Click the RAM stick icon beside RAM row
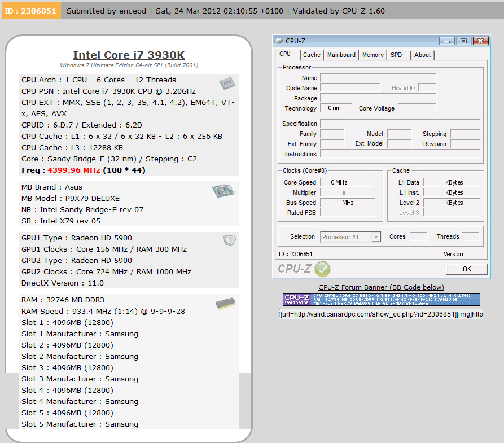Viewport: 504px width, 443px height. pyautogui.click(x=225, y=304)
